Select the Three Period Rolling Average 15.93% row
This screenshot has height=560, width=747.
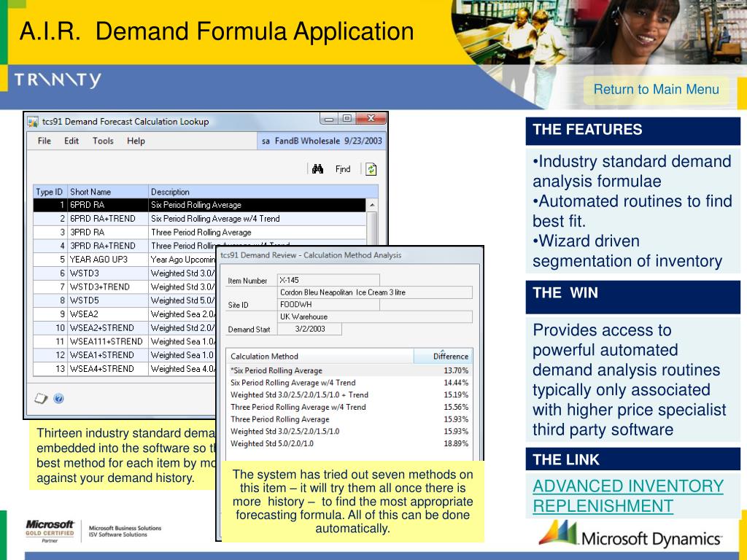[349, 419]
